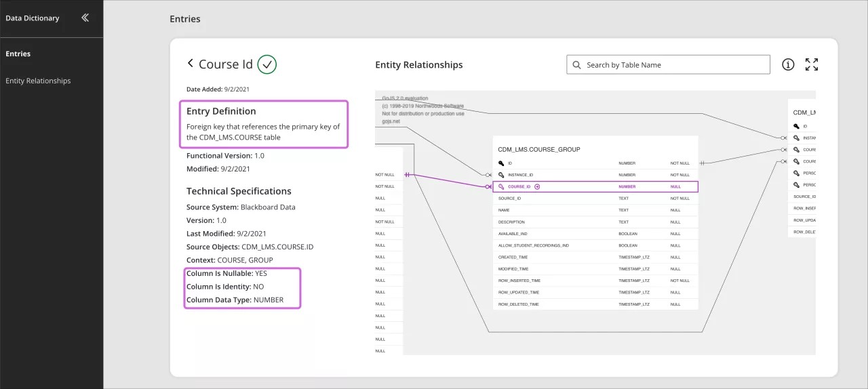Open the diagram info icon
The height and width of the screenshot is (389, 868).
(788, 64)
